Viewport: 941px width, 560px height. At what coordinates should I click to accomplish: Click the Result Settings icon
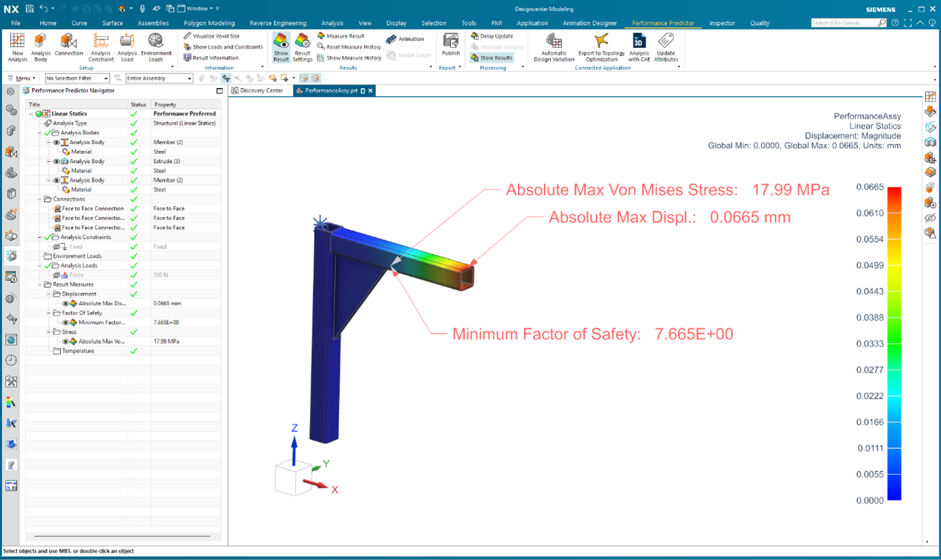pyautogui.click(x=302, y=46)
